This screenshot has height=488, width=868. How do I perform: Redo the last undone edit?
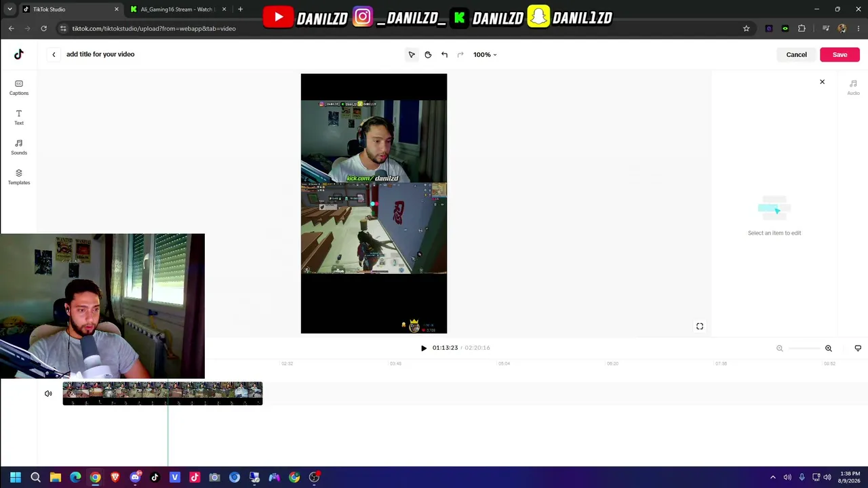(460, 54)
